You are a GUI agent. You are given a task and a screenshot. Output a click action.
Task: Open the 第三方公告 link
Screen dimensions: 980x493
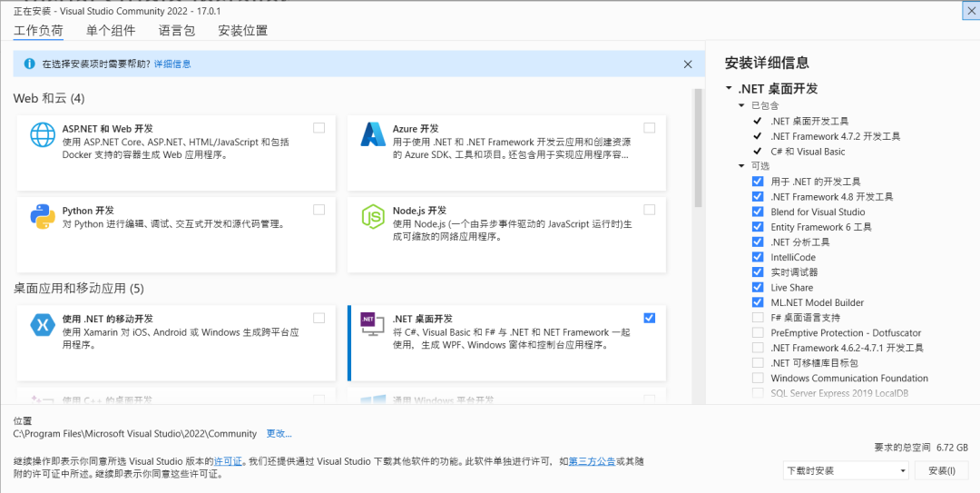pyautogui.click(x=592, y=462)
